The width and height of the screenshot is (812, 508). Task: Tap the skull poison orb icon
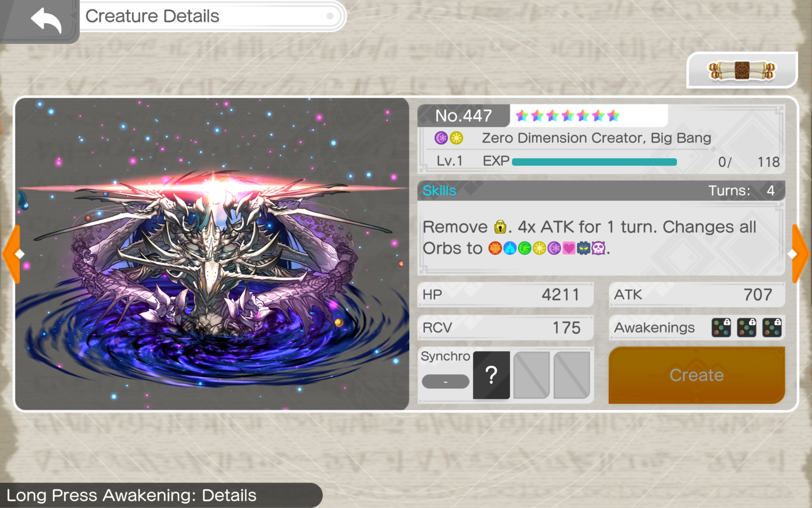[x=598, y=248]
